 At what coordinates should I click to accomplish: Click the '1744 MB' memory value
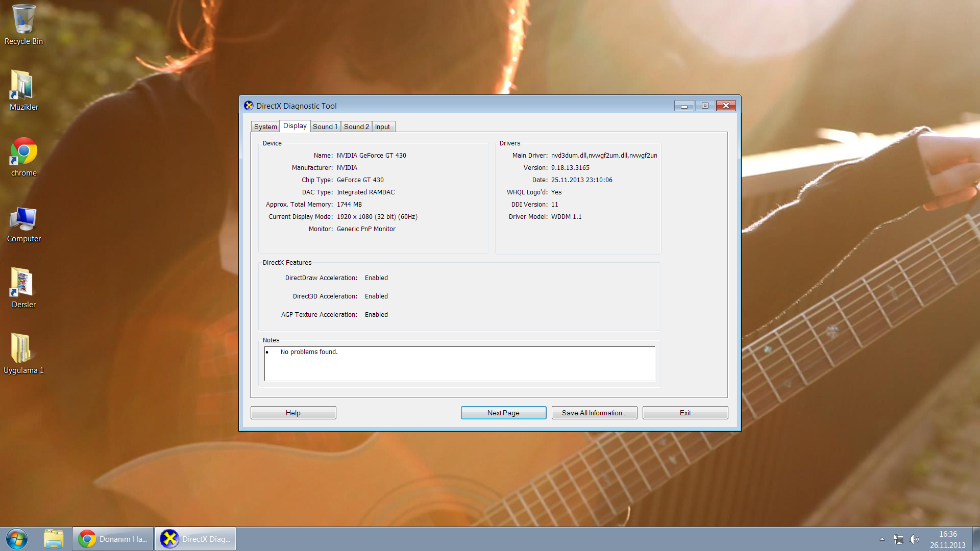click(x=349, y=205)
